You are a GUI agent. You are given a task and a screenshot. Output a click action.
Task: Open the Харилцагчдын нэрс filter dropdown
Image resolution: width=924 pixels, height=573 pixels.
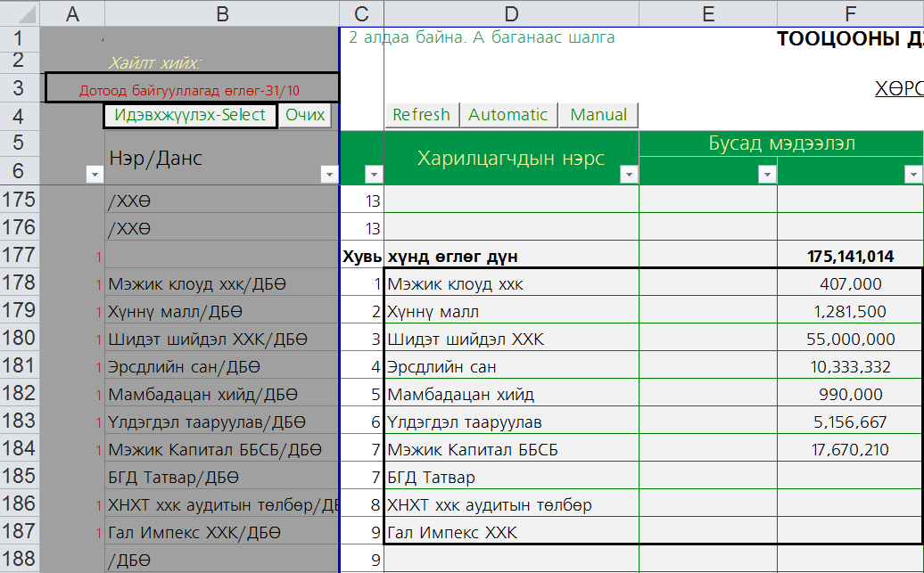tap(629, 175)
